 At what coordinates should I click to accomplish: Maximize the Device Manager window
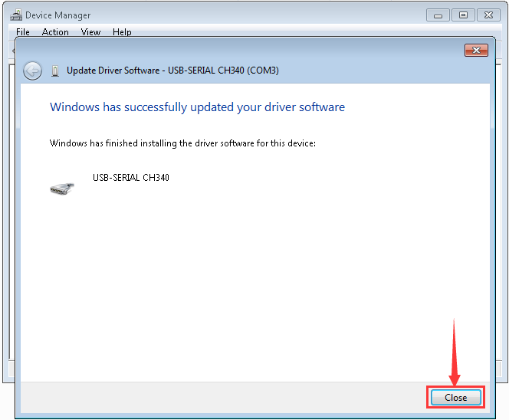pos(463,15)
